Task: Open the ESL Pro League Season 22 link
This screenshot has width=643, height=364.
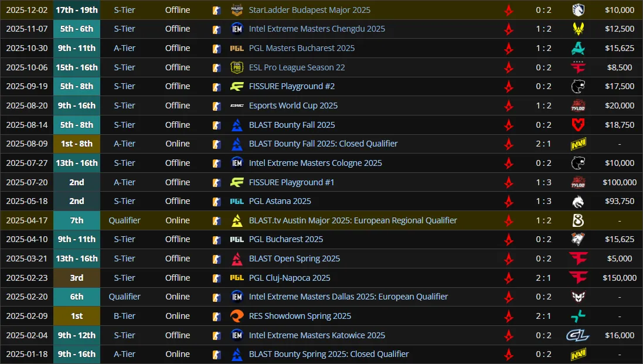Action: [297, 67]
